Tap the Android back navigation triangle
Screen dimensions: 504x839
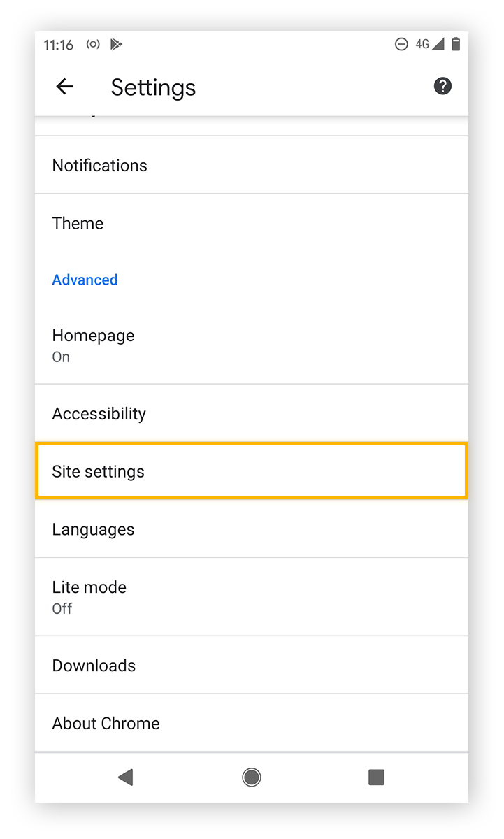pyautogui.click(x=126, y=777)
